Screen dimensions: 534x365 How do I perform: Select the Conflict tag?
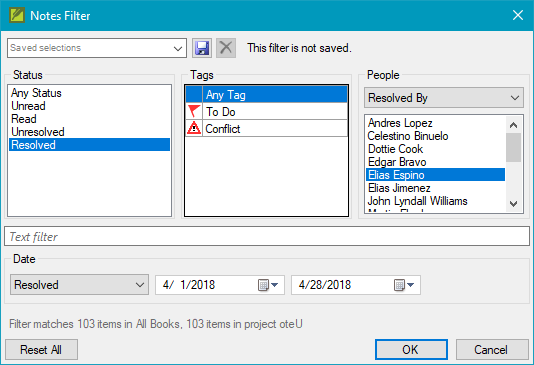point(266,128)
